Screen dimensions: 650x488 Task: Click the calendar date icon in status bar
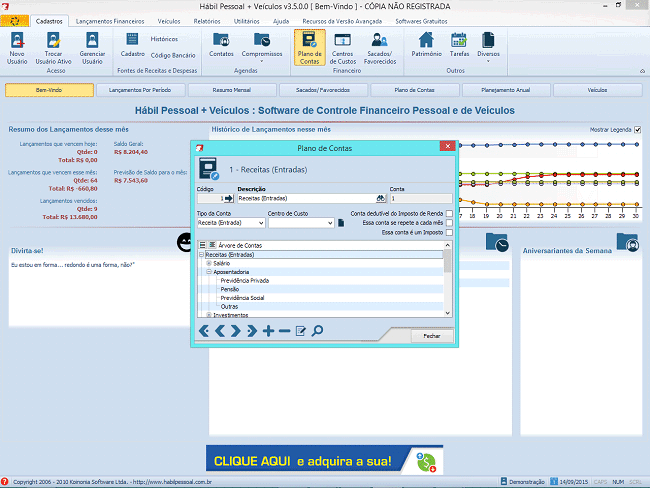pyautogui.click(x=554, y=481)
